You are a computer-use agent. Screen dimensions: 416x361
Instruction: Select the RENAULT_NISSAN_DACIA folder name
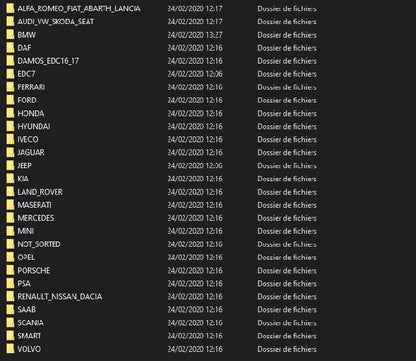60,297
